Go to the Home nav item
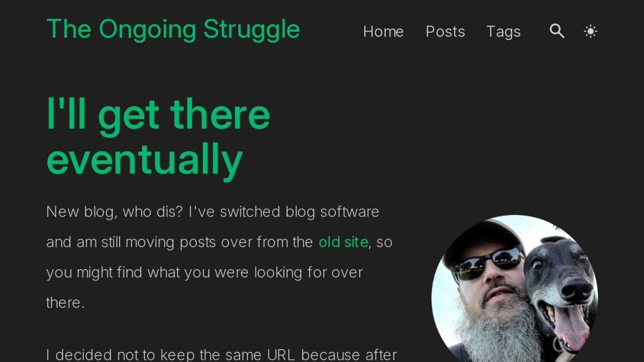 click(383, 32)
